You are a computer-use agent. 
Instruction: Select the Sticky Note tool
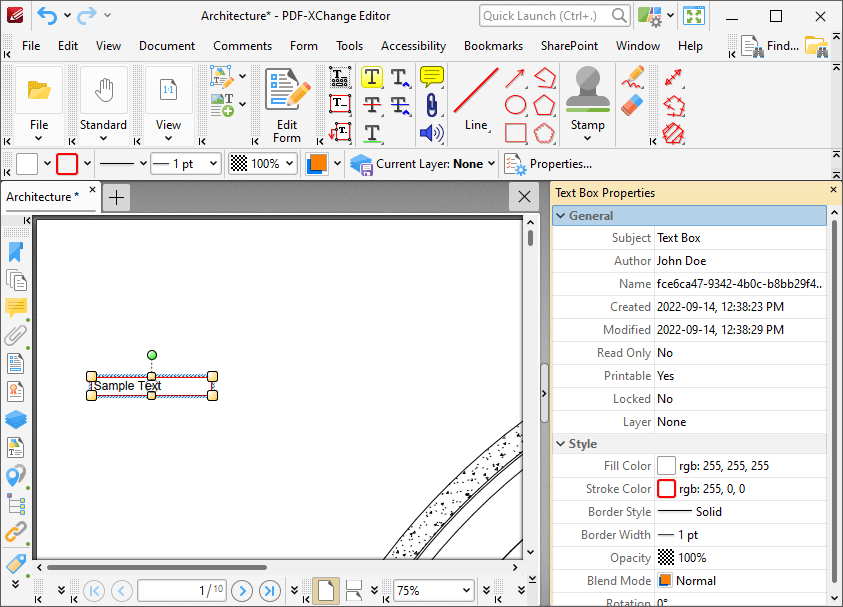(x=430, y=77)
